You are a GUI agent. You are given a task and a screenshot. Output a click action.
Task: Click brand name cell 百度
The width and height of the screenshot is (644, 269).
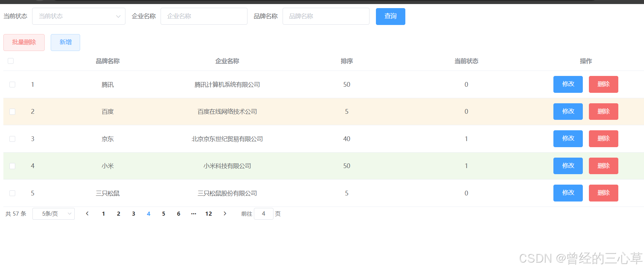point(108,112)
